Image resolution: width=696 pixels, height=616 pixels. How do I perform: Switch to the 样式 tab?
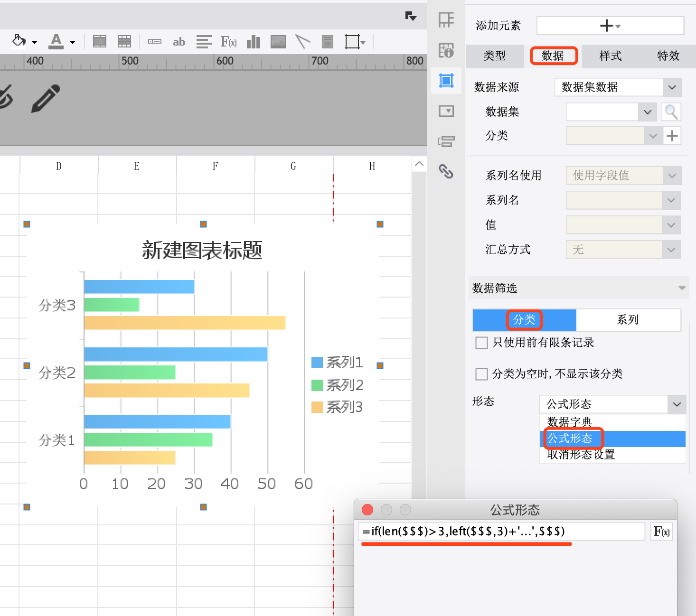pos(611,56)
